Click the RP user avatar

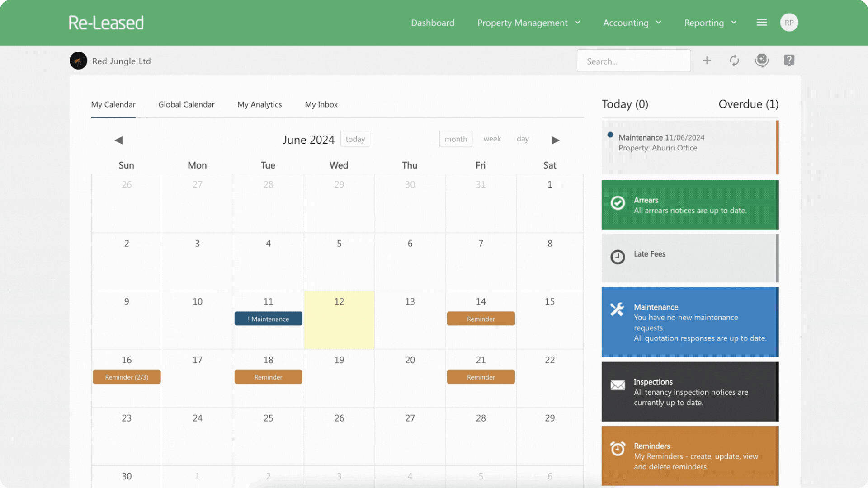click(x=789, y=23)
